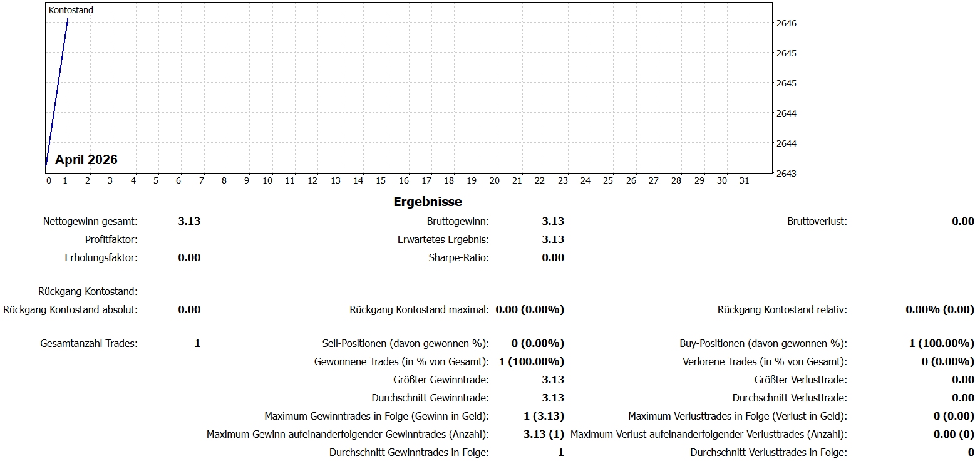
Task: Click the Bruttoverlust label
Action: (x=817, y=221)
